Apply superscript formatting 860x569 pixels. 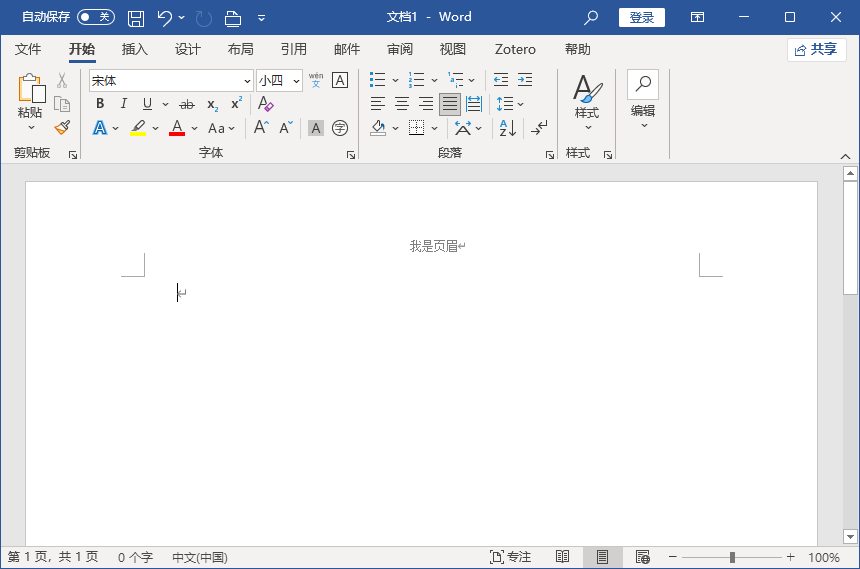(236, 104)
